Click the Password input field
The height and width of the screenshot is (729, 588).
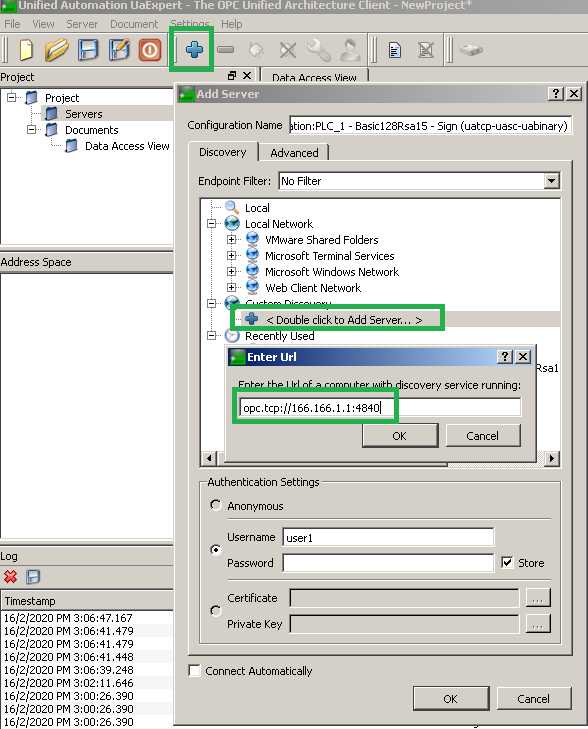click(x=388, y=563)
